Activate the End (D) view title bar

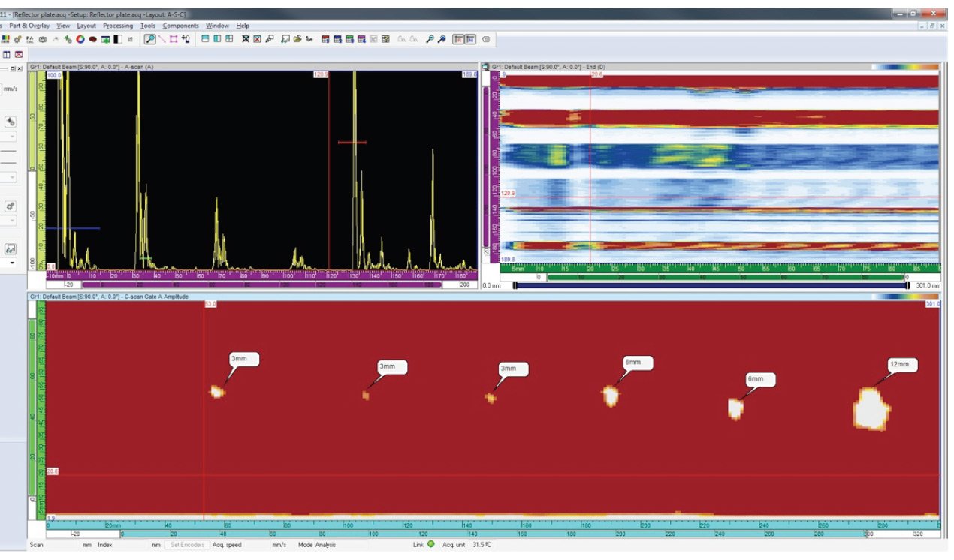tap(710, 67)
